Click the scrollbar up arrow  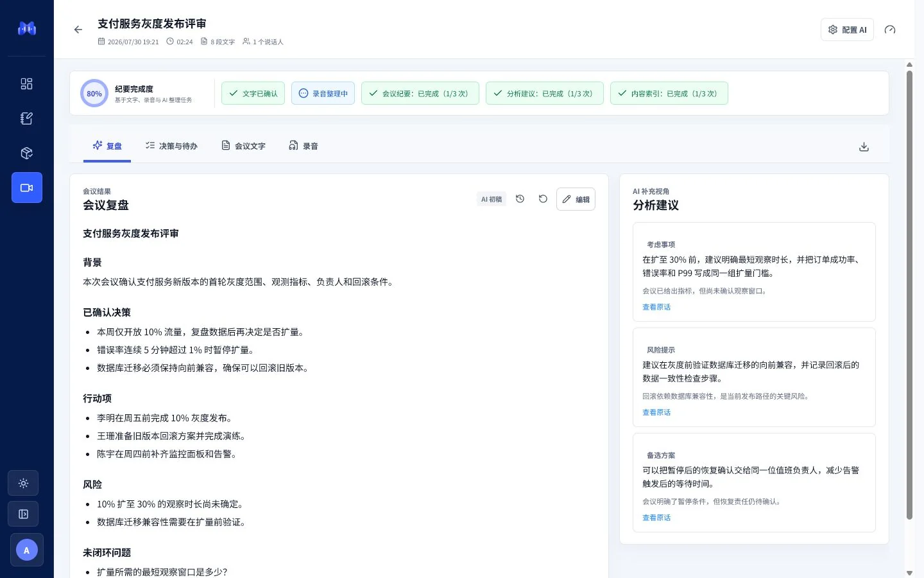[909, 65]
